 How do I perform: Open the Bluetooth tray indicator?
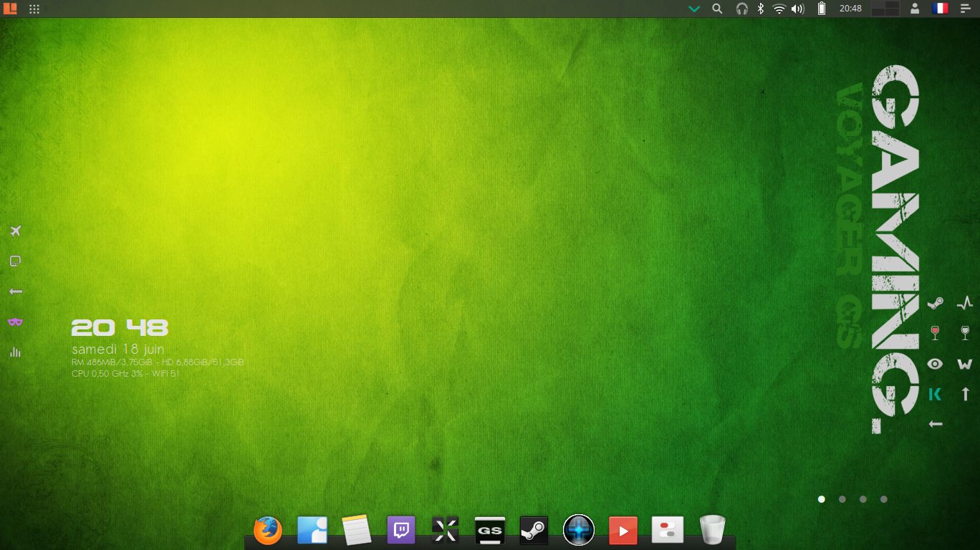click(762, 9)
